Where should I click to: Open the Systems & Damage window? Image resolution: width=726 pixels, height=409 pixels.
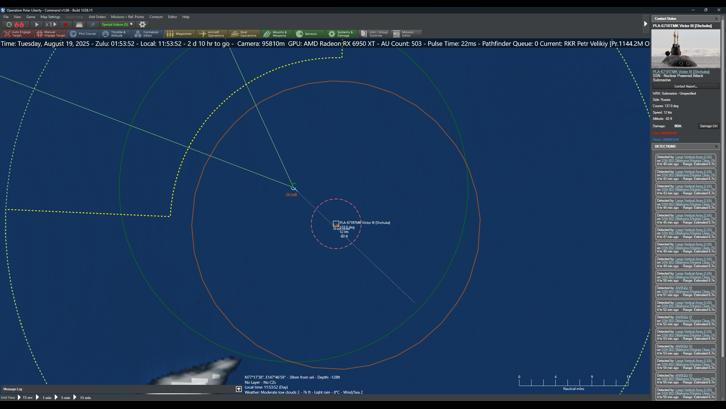pos(342,34)
